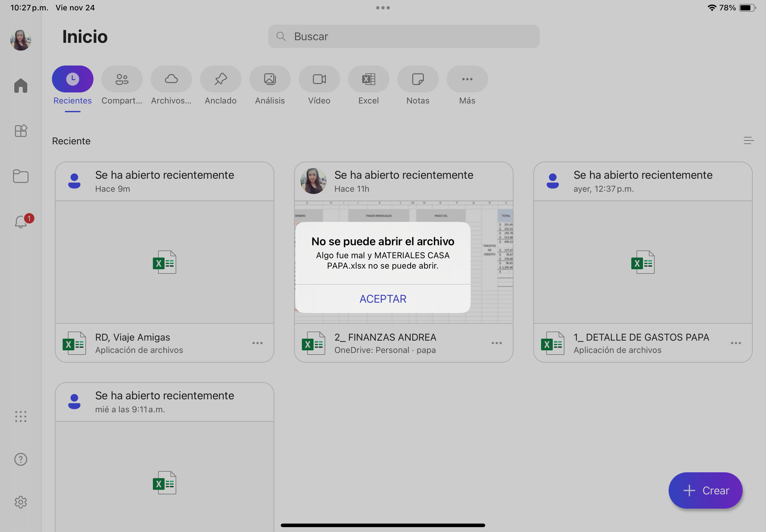The height and width of the screenshot is (532, 766).
Task: Select the Recientes filter tab
Action: (x=72, y=79)
